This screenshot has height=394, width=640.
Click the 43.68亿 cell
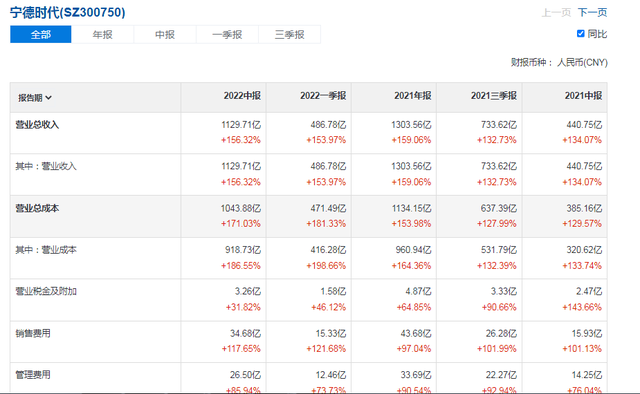click(x=416, y=334)
